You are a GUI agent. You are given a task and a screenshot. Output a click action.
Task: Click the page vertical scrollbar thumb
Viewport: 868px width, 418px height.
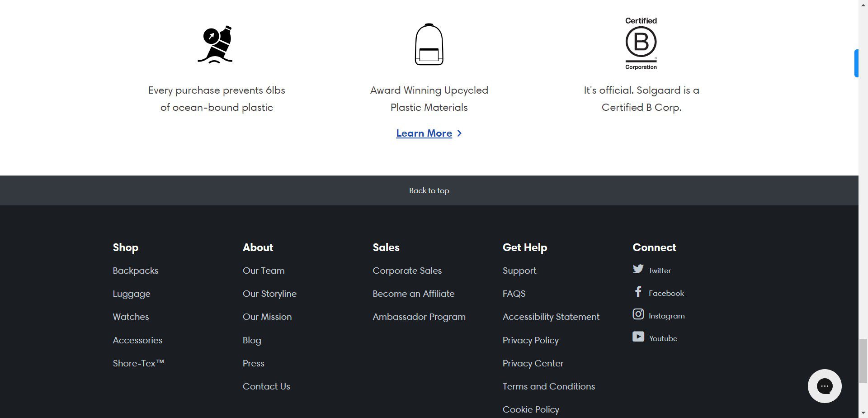[863, 361]
